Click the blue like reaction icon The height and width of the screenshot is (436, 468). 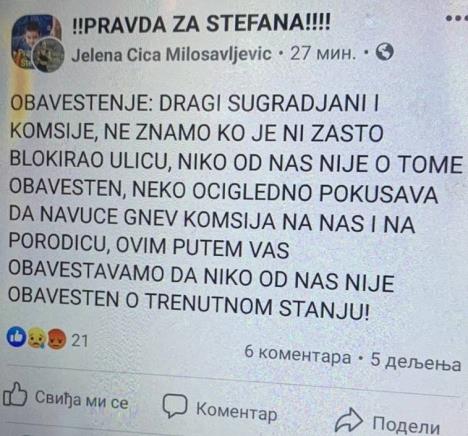(x=16, y=338)
